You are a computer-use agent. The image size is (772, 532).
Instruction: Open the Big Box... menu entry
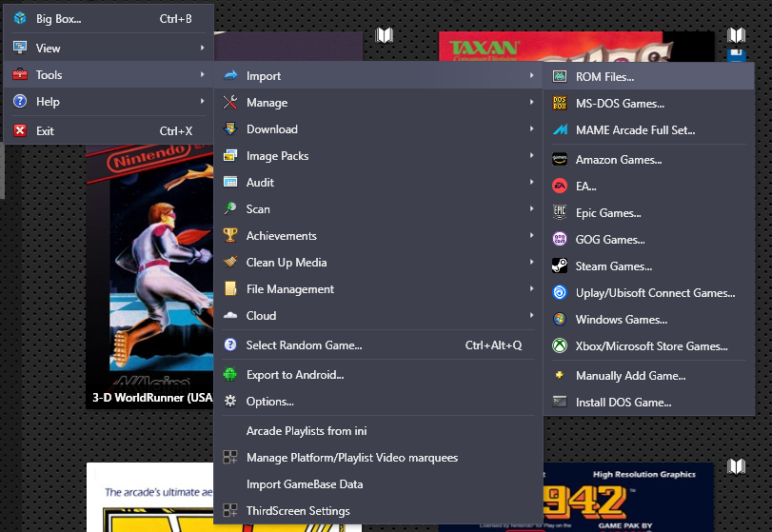[x=109, y=19]
